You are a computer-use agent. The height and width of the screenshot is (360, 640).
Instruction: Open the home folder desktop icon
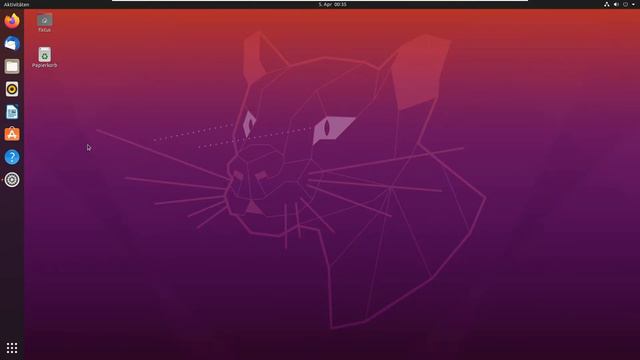(44, 23)
